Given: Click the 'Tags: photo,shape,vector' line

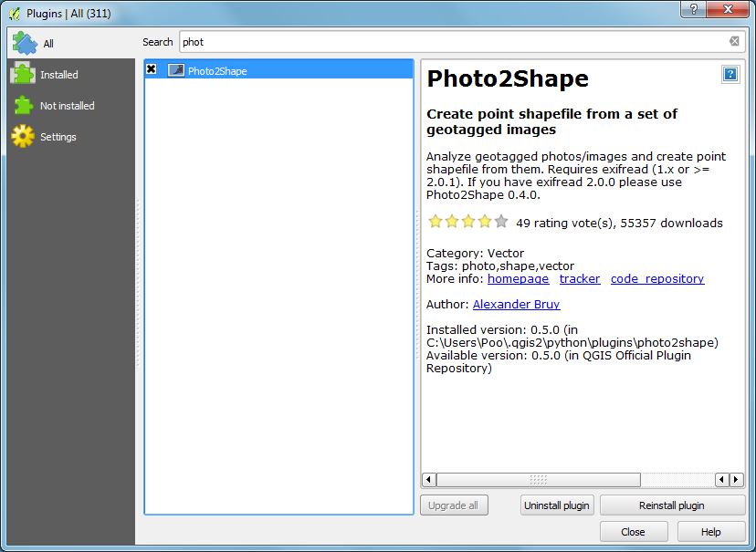Looking at the screenshot, I should [500, 266].
